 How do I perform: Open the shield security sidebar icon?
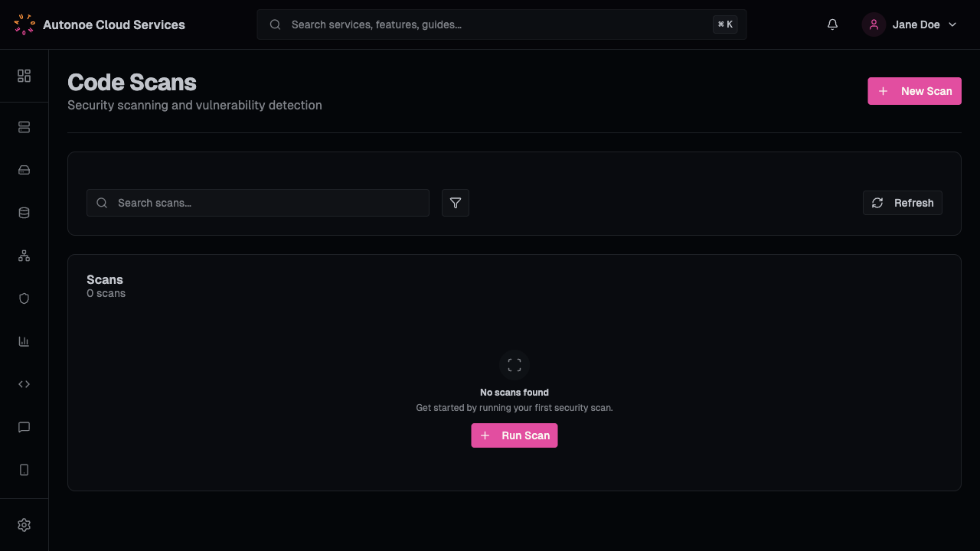(x=24, y=298)
